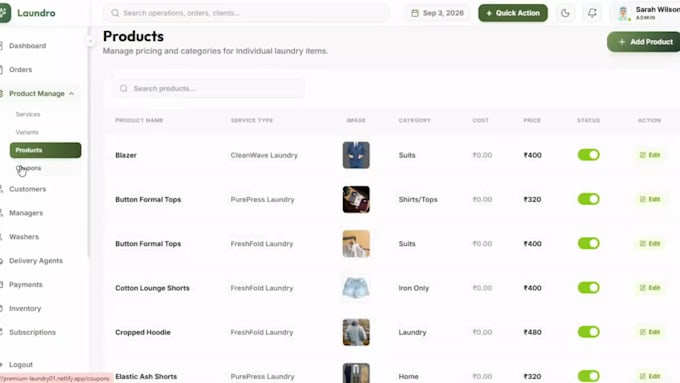Select the Products submenu item

(x=45, y=150)
